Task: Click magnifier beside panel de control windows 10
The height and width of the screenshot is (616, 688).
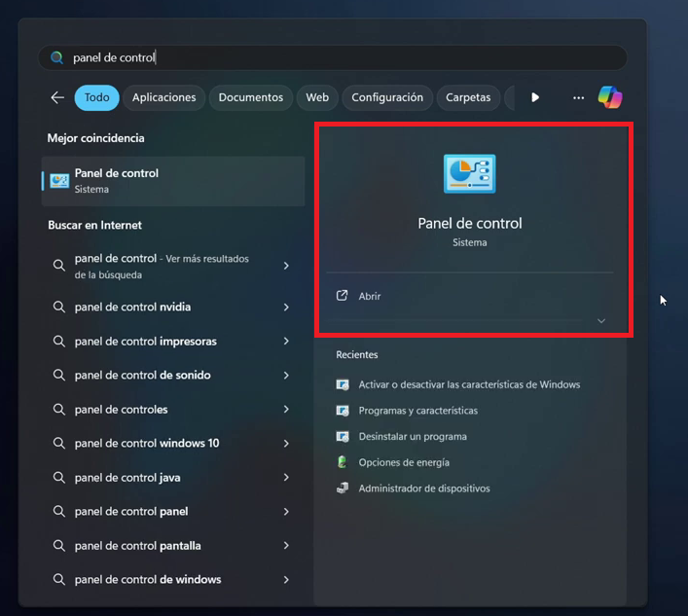Action: [x=58, y=443]
